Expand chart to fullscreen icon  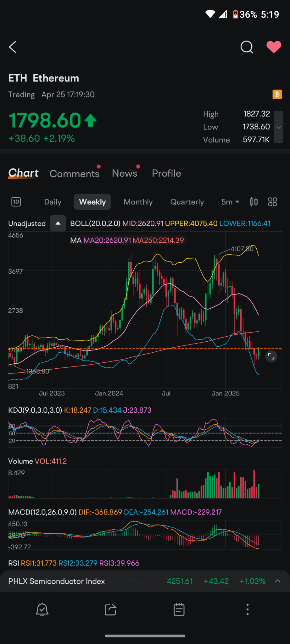coord(271,356)
